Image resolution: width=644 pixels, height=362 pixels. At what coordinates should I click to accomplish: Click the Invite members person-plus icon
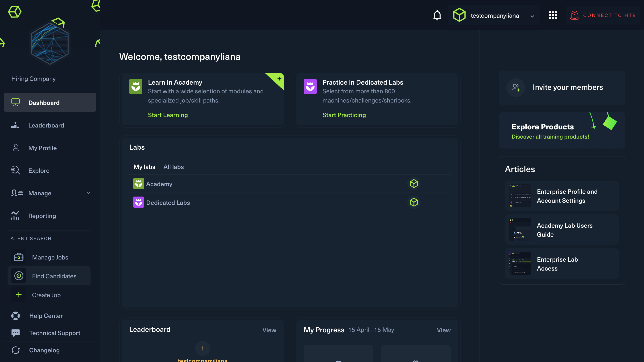[516, 87]
